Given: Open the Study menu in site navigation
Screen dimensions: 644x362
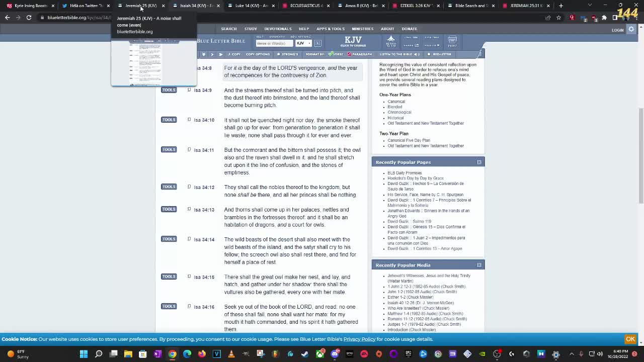Looking at the screenshot, I should [251, 29].
